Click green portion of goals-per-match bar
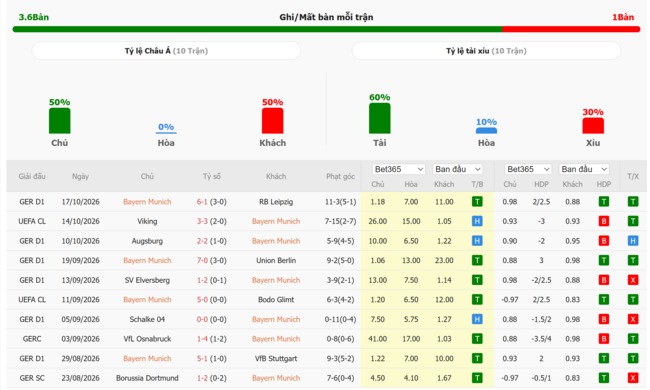The height and width of the screenshot is (390, 650). 257,29
